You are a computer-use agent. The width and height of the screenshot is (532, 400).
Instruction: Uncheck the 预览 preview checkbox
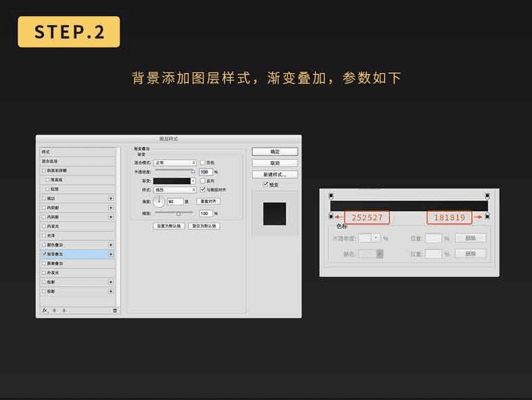pos(266,184)
